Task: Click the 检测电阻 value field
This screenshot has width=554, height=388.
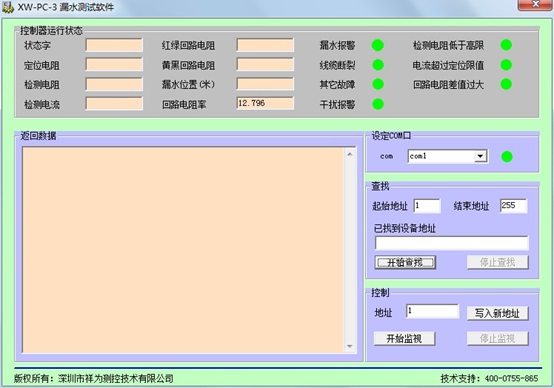Action: 114,84
